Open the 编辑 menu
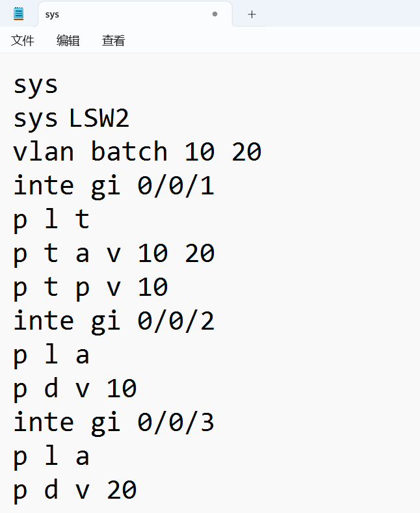Screen dimensions: 420x513 click(68, 41)
